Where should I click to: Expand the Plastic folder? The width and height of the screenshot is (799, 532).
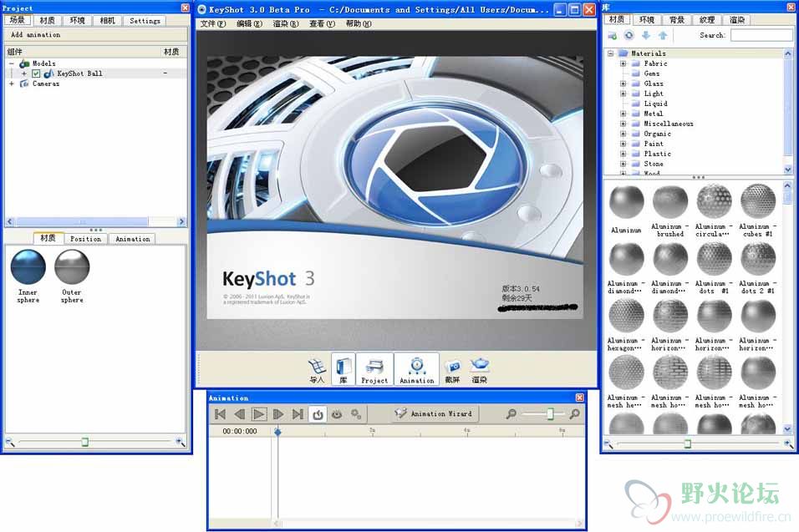(x=623, y=154)
